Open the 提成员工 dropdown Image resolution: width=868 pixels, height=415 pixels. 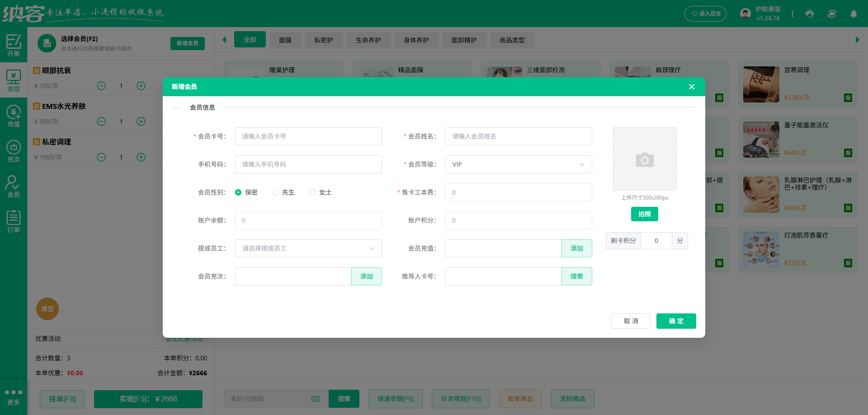pyautogui.click(x=308, y=248)
